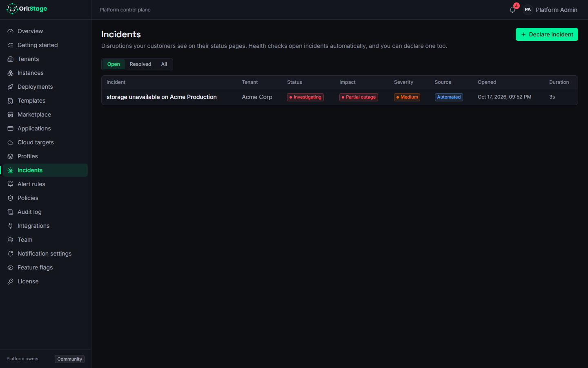Viewport: 588px width, 368px height.
Task: Click the Acme Corp tenant cell
Action: click(257, 97)
